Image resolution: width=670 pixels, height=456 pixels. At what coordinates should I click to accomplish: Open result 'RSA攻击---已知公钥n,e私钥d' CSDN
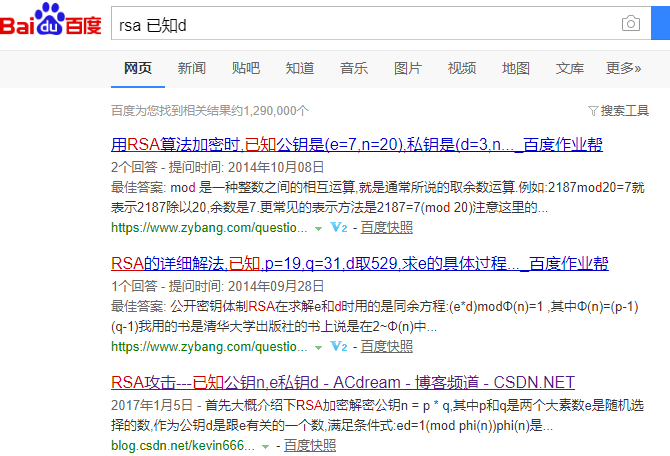coord(343,382)
